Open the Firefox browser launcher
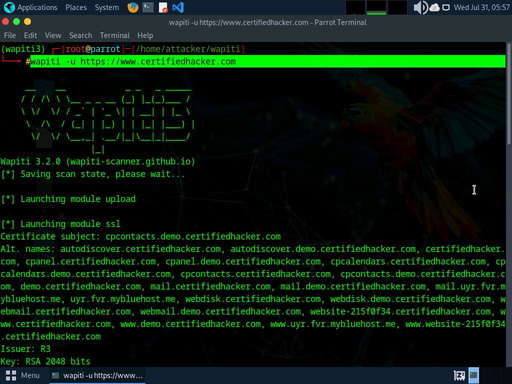512x384 pixels. tap(133, 7)
